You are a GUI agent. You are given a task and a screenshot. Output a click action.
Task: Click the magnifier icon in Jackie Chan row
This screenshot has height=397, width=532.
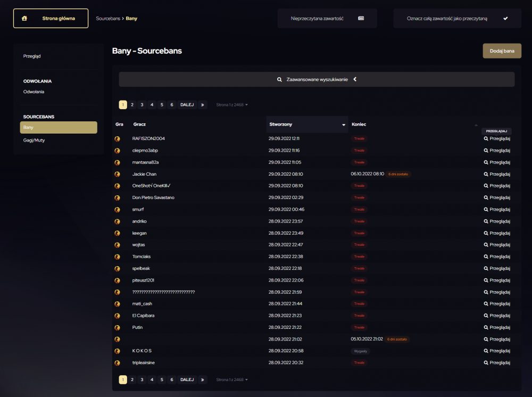pyautogui.click(x=486, y=174)
